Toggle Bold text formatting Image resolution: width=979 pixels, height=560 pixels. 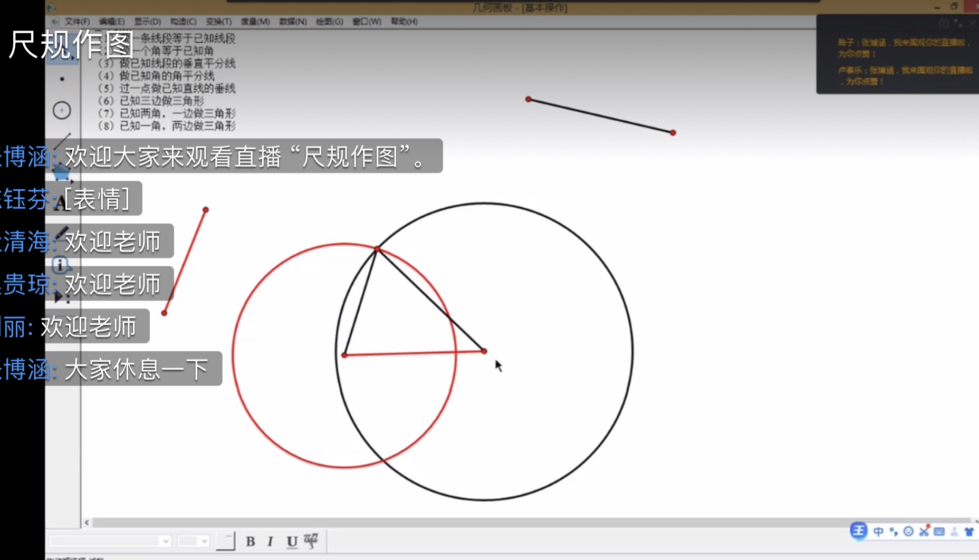(x=251, y=542)
